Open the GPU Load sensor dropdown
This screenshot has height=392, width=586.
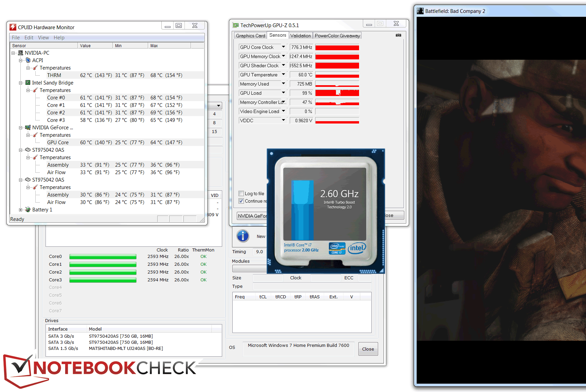[x=283, y=93]
